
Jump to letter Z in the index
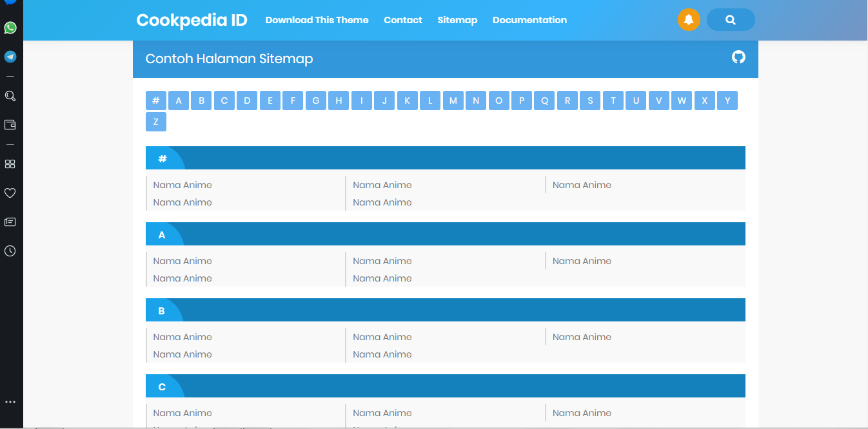[x=155, y=122]
